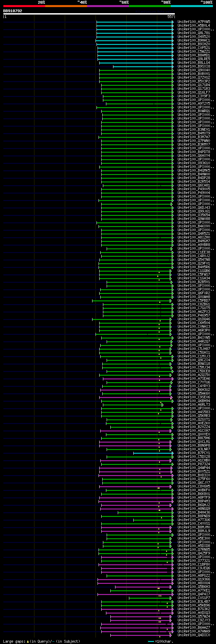The width and height of the screenshot is (216, 644).
Task: Select the UniRef100_C8V6H5 label
Action: (194, 486)
